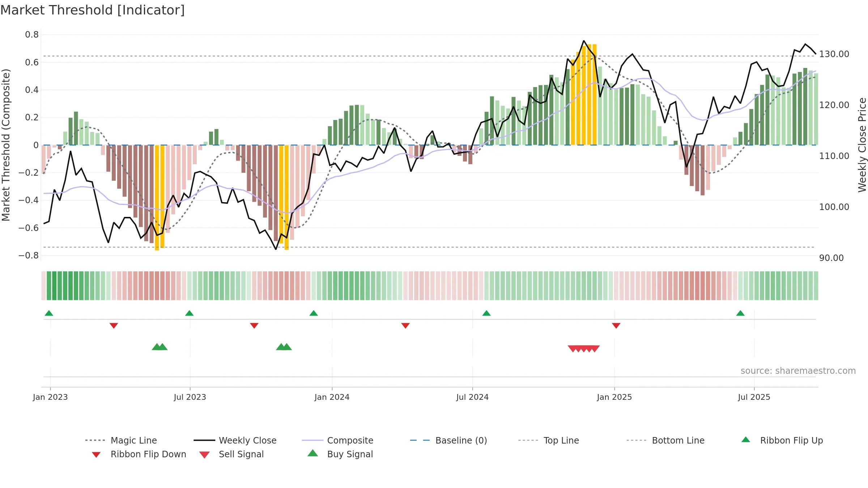Screen dimensions: 868x488
Task: Click the 130.00 price tick label
Action: pyautogui.click(x=834, y=54)
